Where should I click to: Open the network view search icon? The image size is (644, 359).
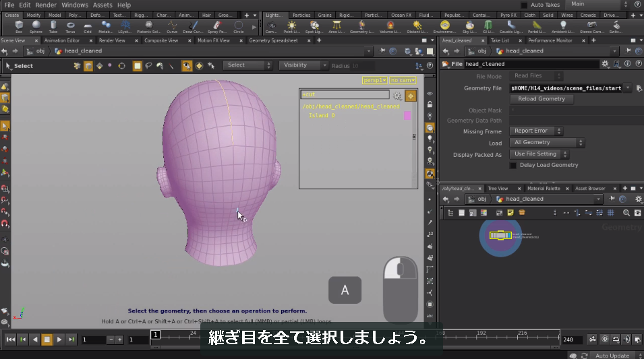coord(626,213)
